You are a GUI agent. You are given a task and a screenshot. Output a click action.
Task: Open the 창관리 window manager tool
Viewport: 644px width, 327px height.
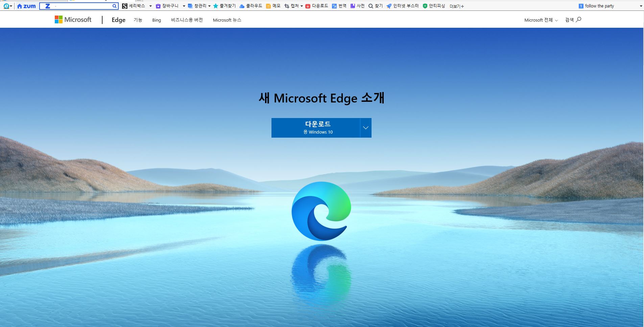pos(197,6)
